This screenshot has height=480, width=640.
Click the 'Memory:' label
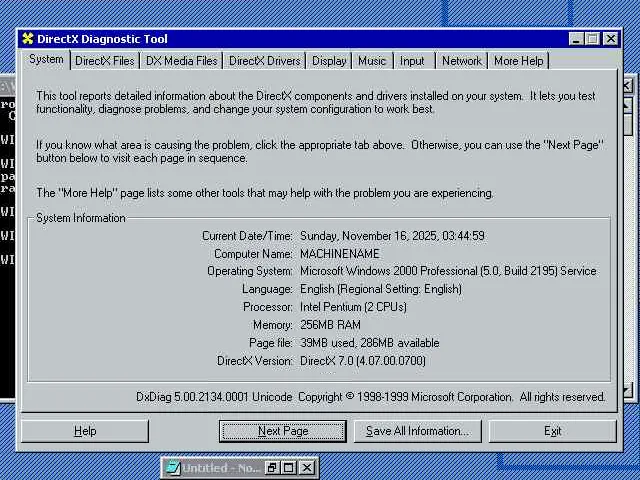point(273,325)
